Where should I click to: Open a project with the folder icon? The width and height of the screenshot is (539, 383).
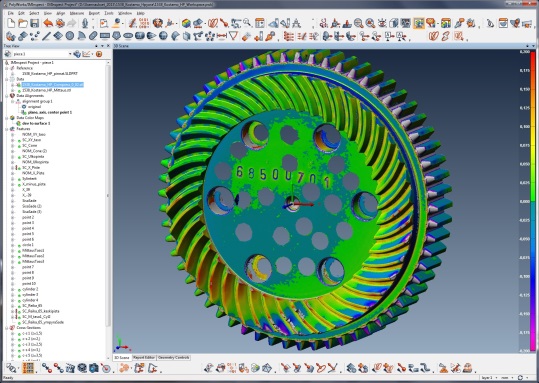click(x=23, y=23)
